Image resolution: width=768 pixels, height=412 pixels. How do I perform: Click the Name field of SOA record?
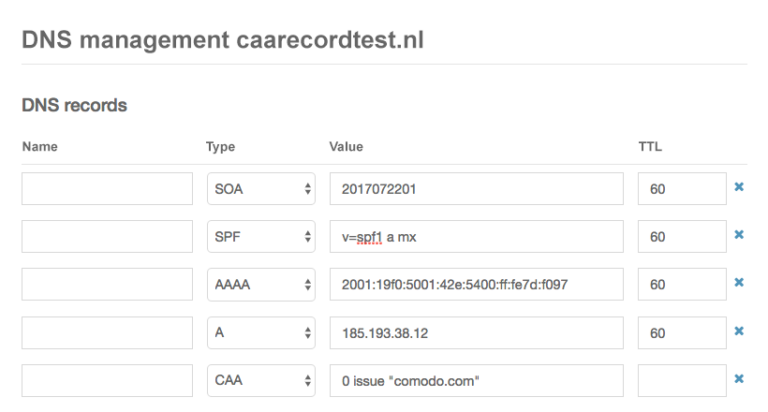(107, 189)
